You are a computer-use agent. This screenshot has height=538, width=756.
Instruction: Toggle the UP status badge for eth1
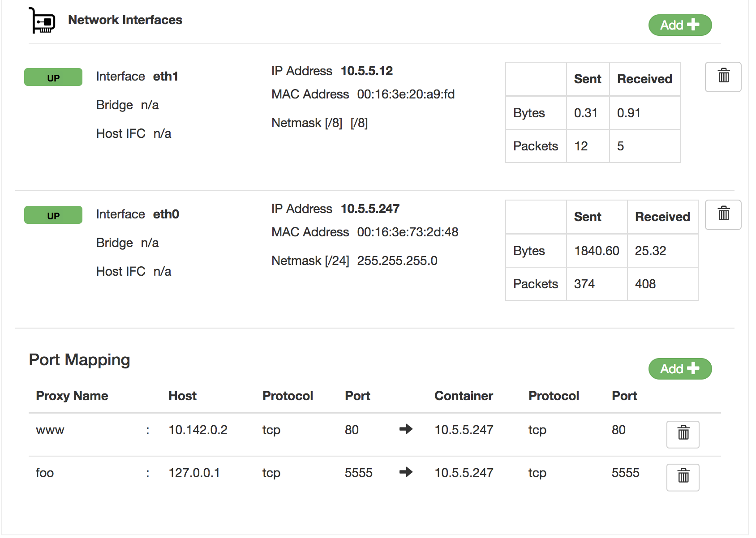point(53,77)
